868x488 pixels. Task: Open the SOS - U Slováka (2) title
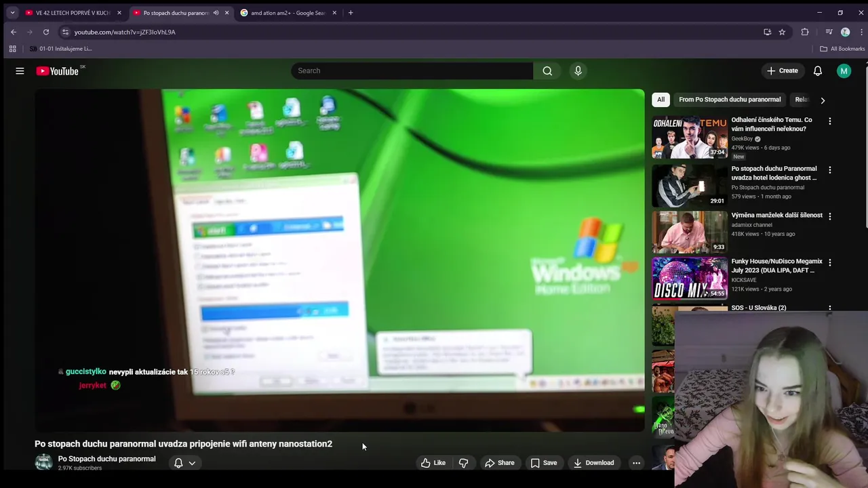(x=758, y=308)
